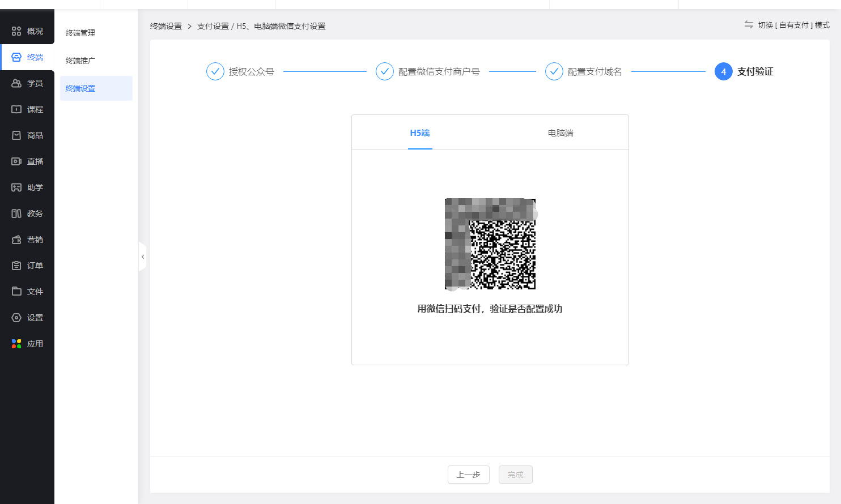Click the step 4 circle for 支付验证

click(x=724, y=71)
